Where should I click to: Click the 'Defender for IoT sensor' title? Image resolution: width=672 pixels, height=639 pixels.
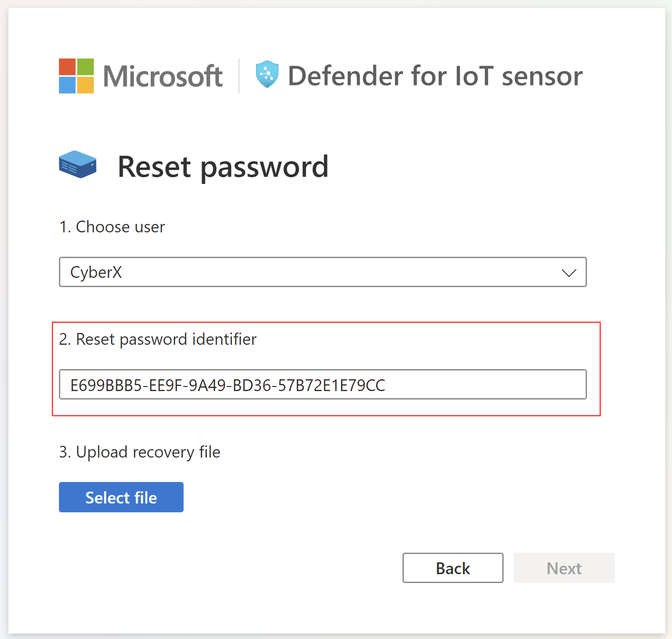click(435, 76)
